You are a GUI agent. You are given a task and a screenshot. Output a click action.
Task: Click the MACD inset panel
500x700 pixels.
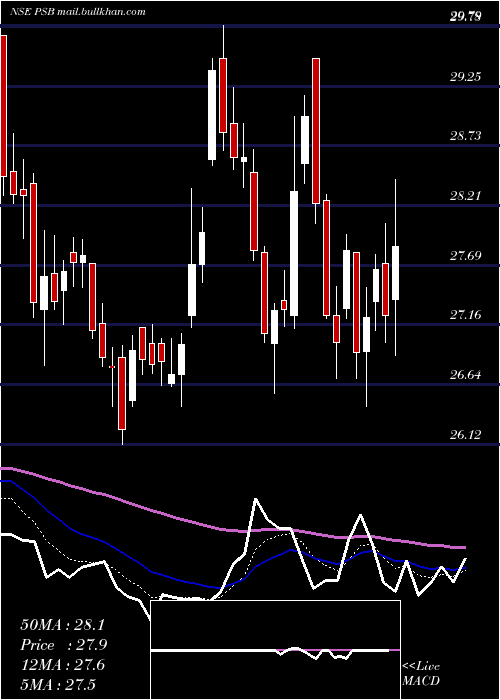275,650
